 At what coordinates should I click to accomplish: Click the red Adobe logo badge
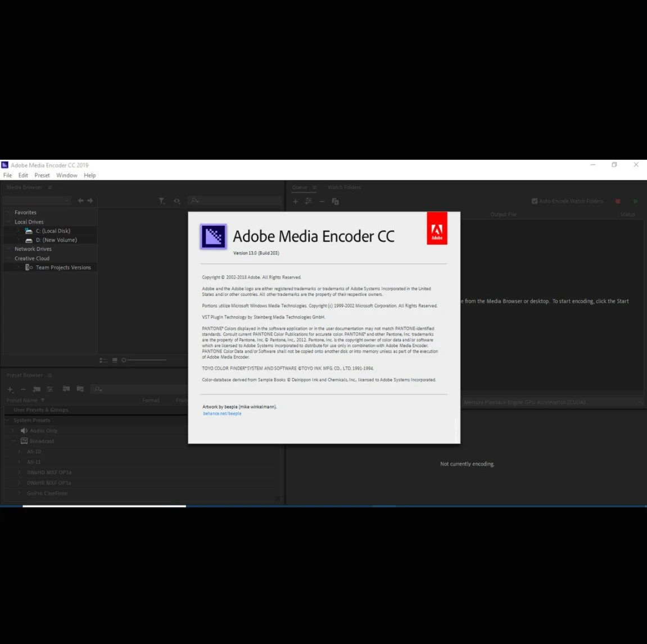pyautogui.click(x=437, y=228)
